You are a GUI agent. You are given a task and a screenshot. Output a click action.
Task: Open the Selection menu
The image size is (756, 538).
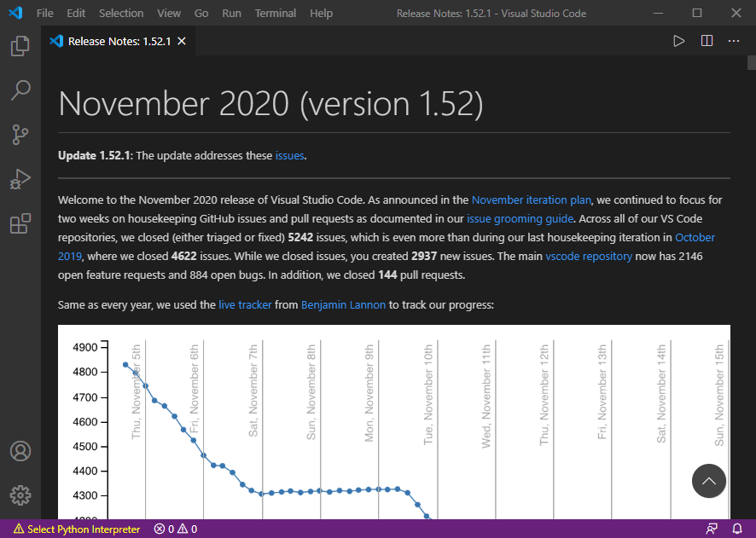point(121,14)
